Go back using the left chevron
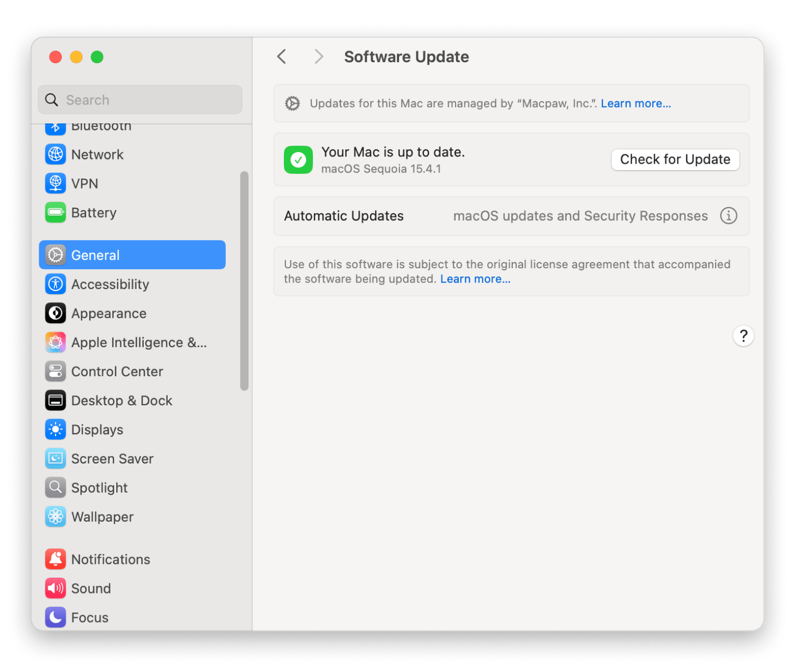This screenshot has height=672, width=795. (x=282, y=57)
